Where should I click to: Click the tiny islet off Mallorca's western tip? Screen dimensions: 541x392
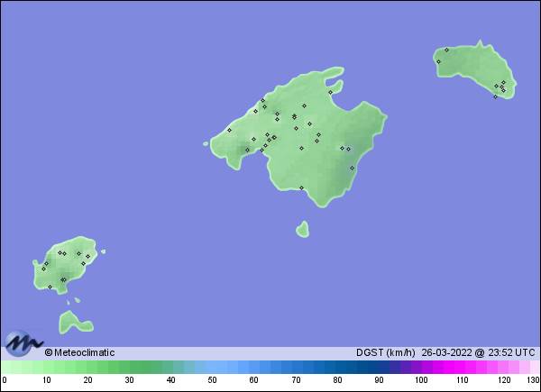[206, 144]
